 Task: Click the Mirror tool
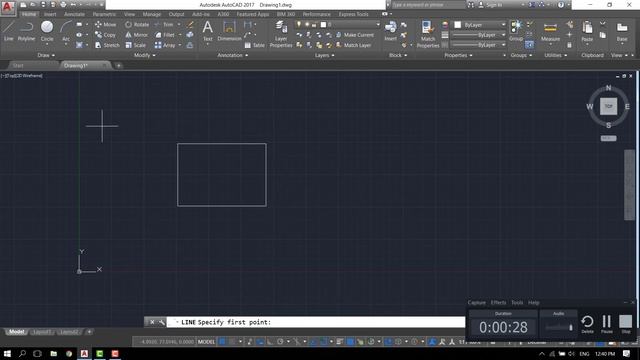pos(137,35)
